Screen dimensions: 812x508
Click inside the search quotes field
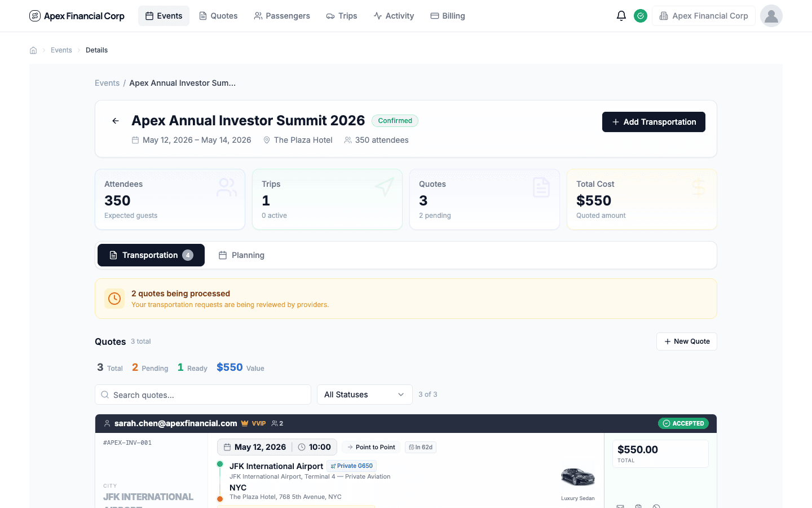(203, 394)
